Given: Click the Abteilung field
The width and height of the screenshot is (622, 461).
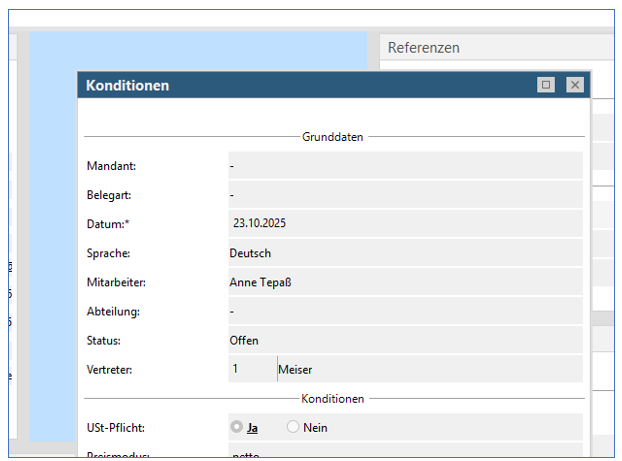Looking at the screenshot, I should point(405,311).
